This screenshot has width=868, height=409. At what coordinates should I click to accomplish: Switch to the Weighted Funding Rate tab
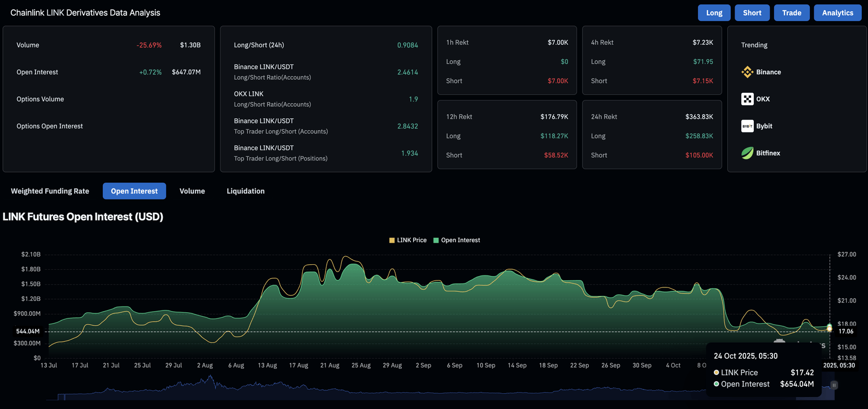coord(50,191)
